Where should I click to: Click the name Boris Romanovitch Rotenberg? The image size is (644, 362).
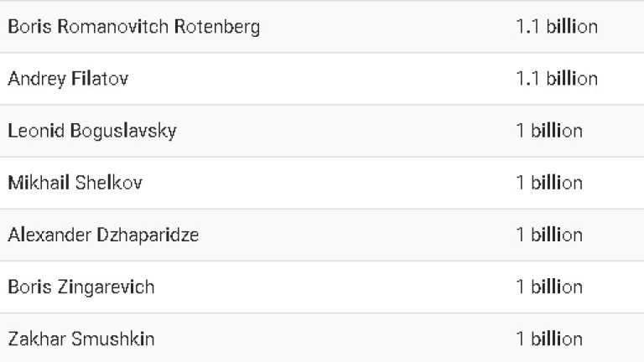point(133,27)
